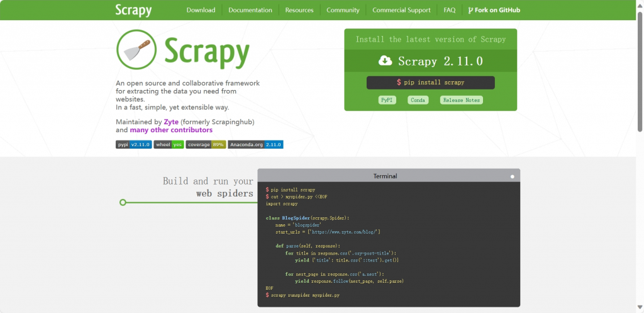Click the vertical scrollbar thumb
The height and width of the screenshot is (313, 644).
(640, 71)
